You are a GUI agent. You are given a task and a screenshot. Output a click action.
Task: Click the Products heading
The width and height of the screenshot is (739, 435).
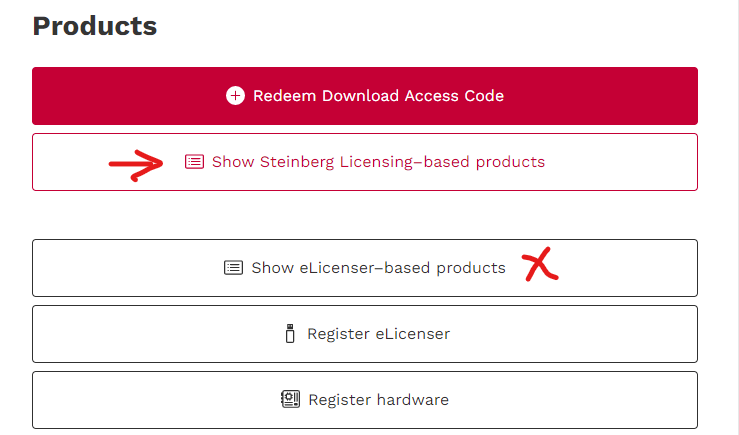tap(95, 26)
